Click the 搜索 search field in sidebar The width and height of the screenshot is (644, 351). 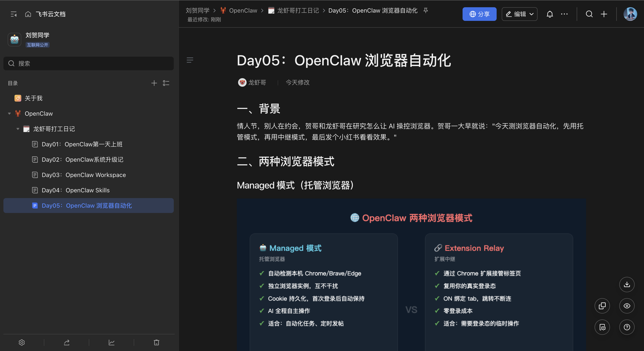[89, 63]
